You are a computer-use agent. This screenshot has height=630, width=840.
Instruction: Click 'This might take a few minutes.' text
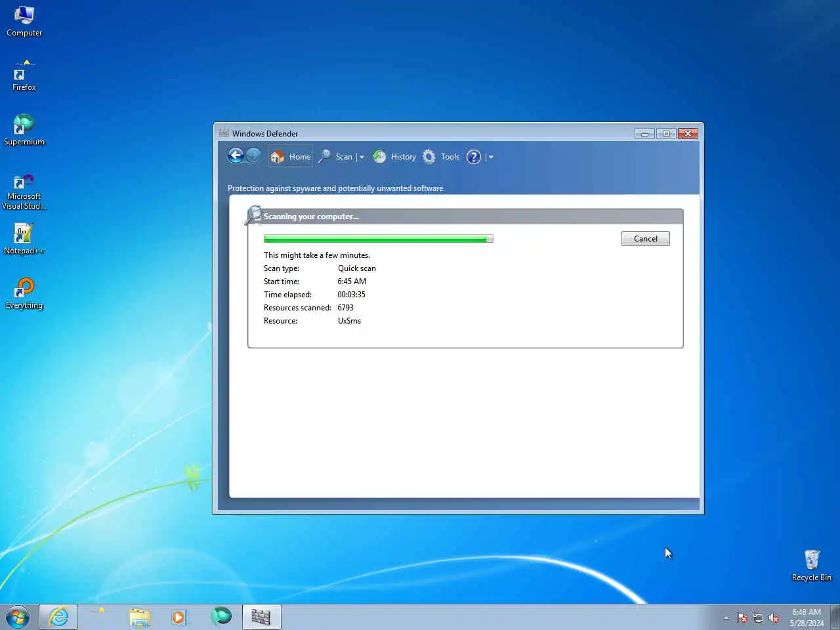click(317, 255)
